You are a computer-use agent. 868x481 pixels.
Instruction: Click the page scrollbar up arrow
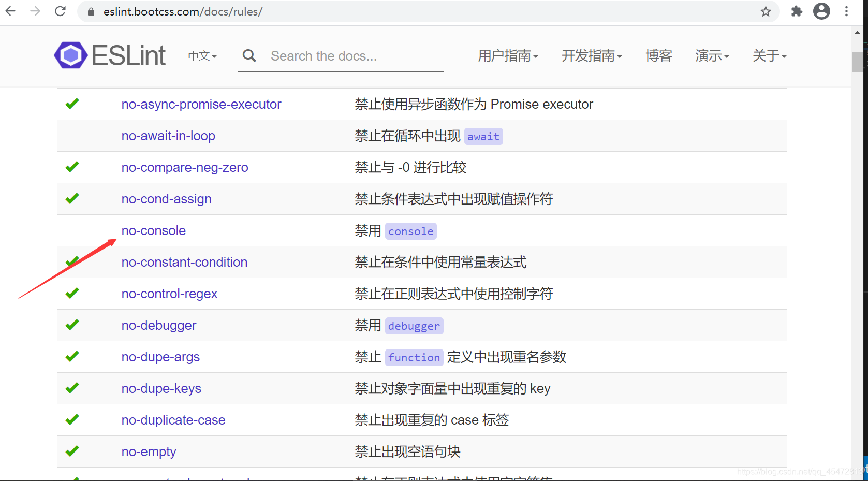click(857, 33)
